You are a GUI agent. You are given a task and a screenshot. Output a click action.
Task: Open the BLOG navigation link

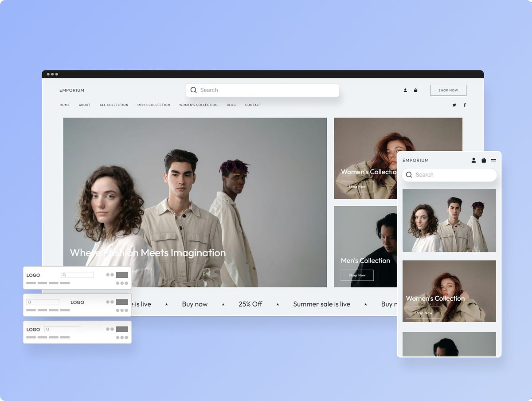tap(231, 105)
